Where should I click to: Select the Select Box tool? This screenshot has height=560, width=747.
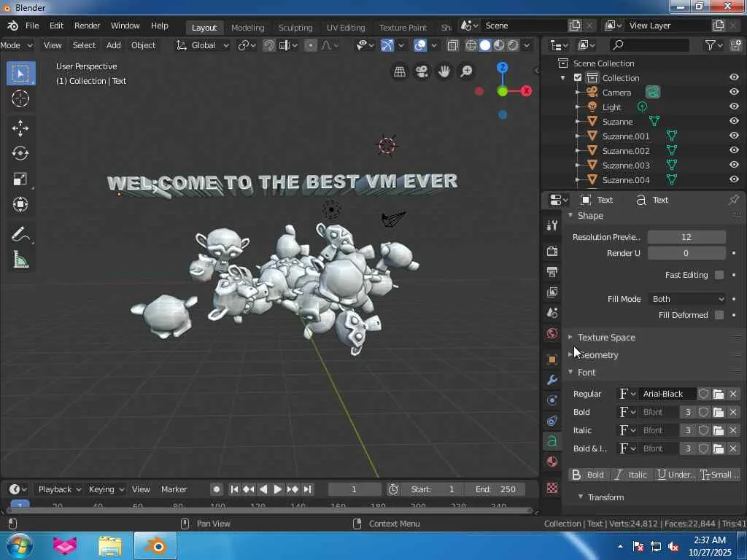[20, 74]
